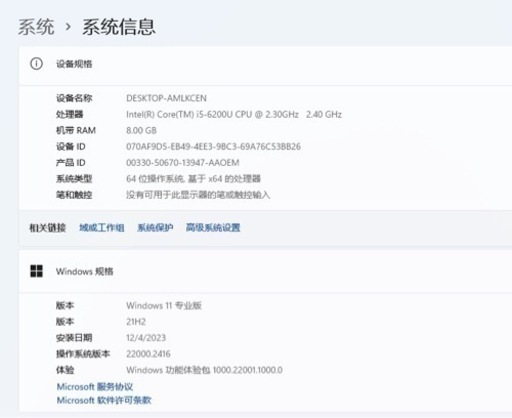Image resolution: width=512 pixels, height=418 pixels.
Task: Collapse the 设备规格 section header
Action: click(266, 64)
